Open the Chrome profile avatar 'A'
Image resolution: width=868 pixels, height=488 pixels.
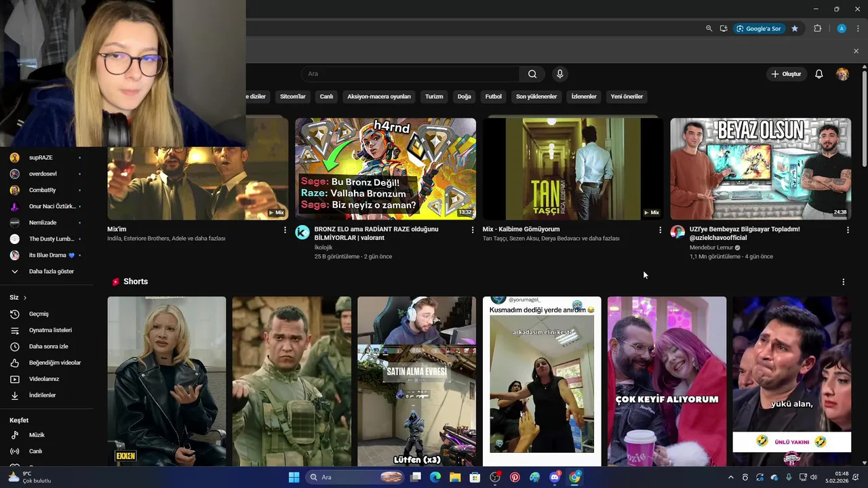pos(842,28)
